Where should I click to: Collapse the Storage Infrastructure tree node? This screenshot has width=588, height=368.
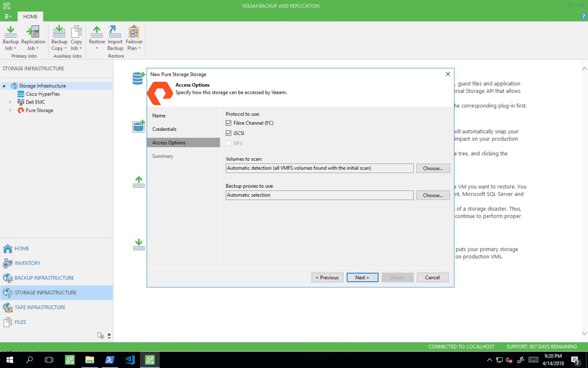(x=4, y=86)
